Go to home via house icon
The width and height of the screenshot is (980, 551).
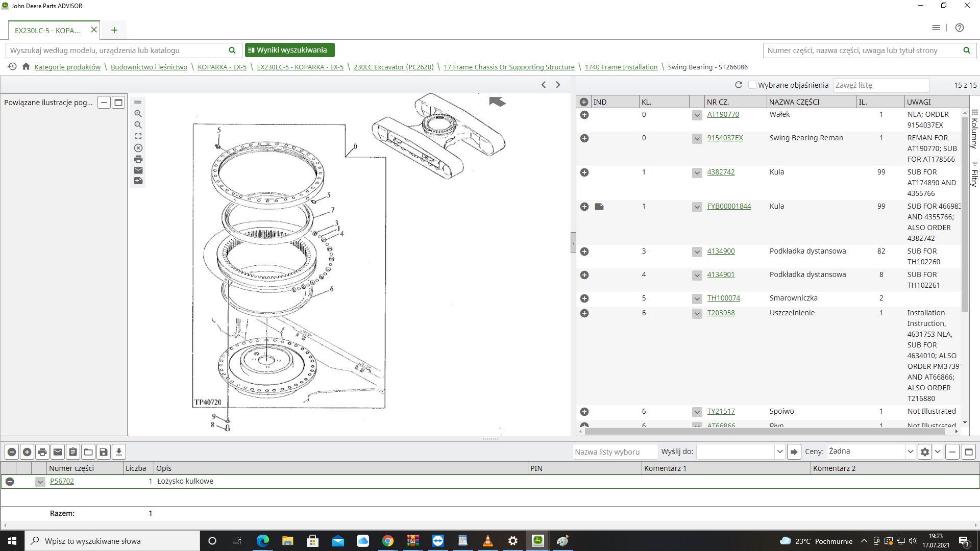coord(26,67)
